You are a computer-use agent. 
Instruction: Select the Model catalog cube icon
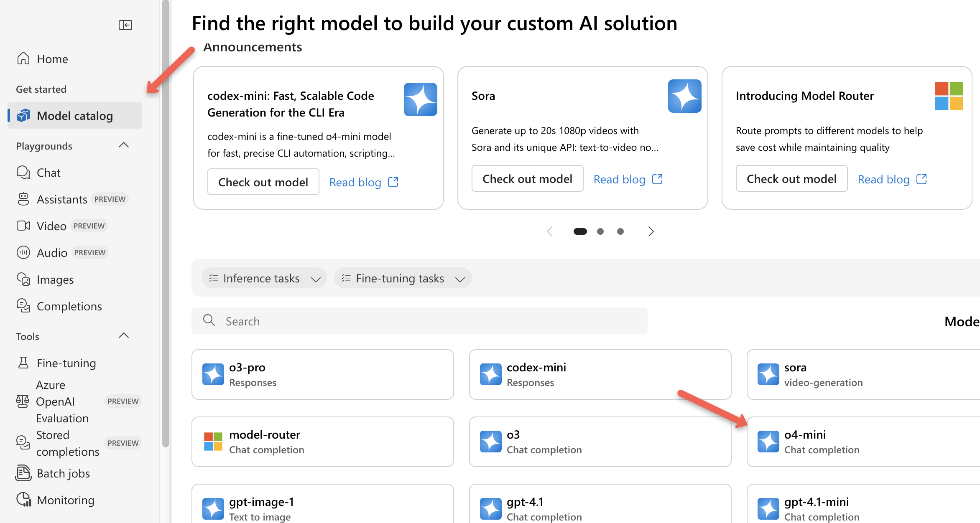coord(24,115)
